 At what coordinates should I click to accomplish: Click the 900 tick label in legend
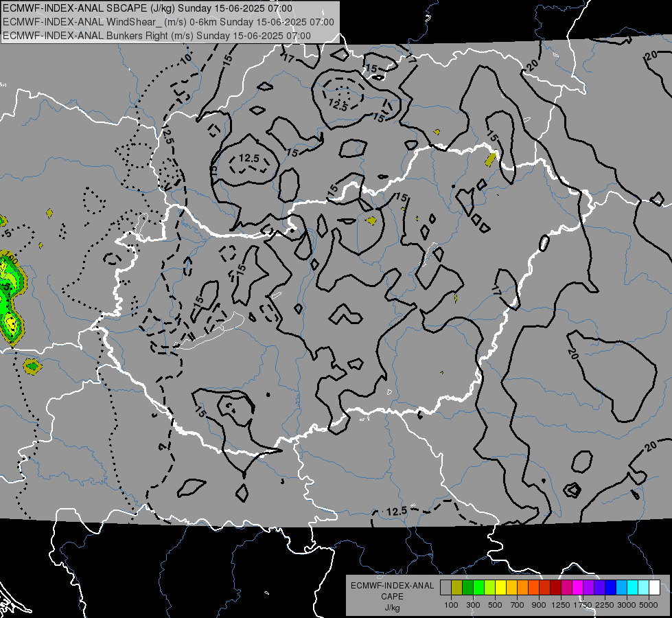539,605
